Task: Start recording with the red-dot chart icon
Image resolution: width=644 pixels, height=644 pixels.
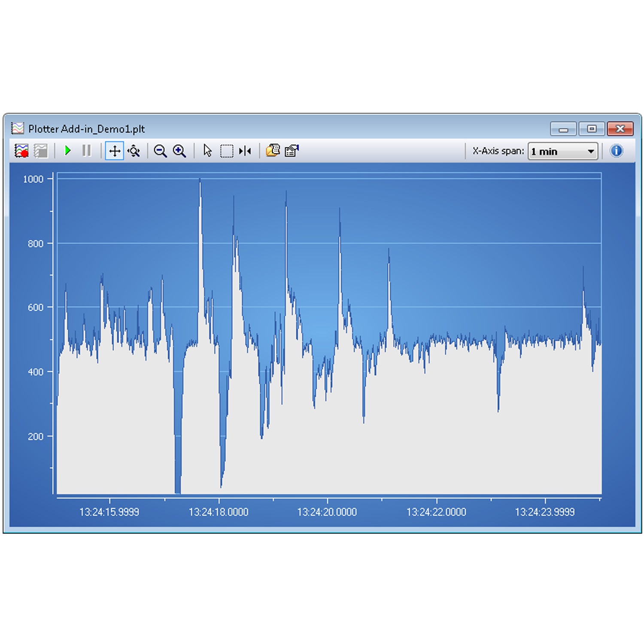Action: point(21,151)
